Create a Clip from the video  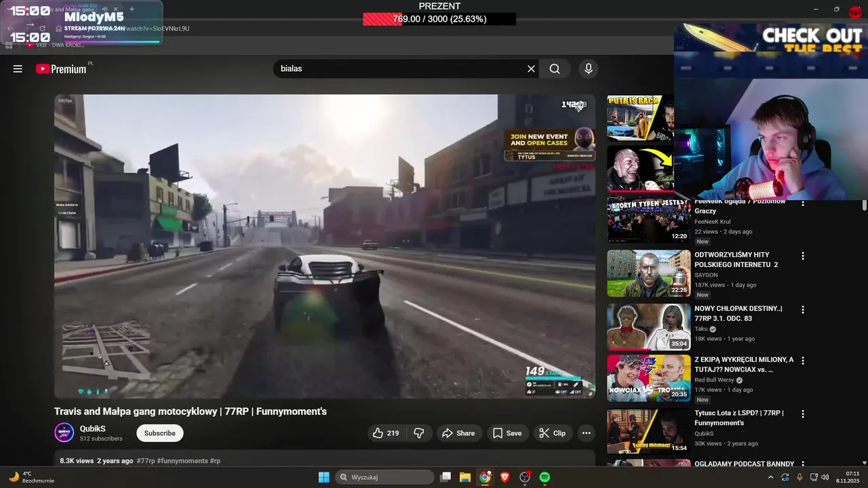[x=552, y=433]
